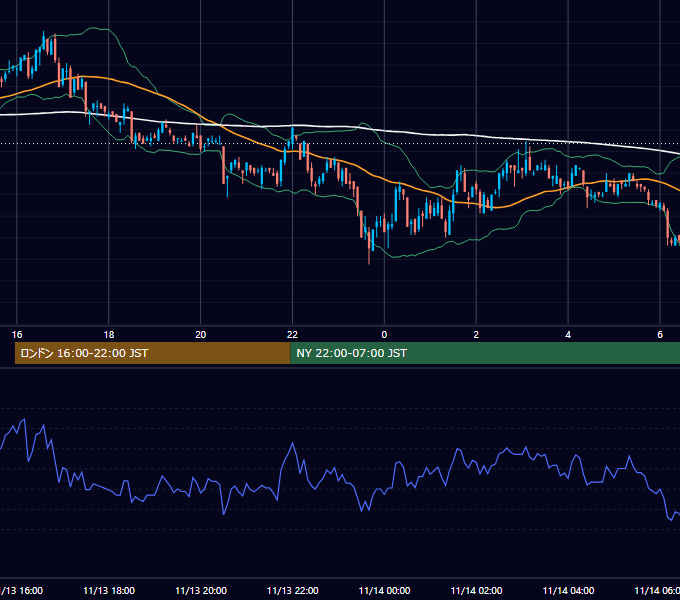Click the 6 hour label on the time axis

coord(660,335)
